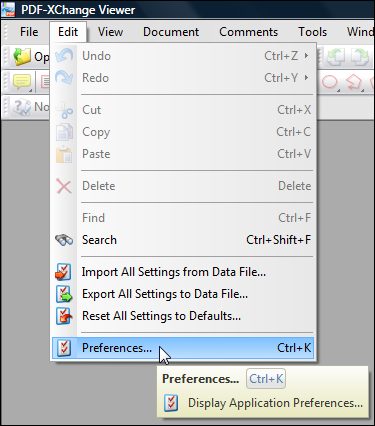375x426 pixels.
Task: Click the rotate page clockwise toolbar icon
Action: pyautogui.click(x=360, y=57)
